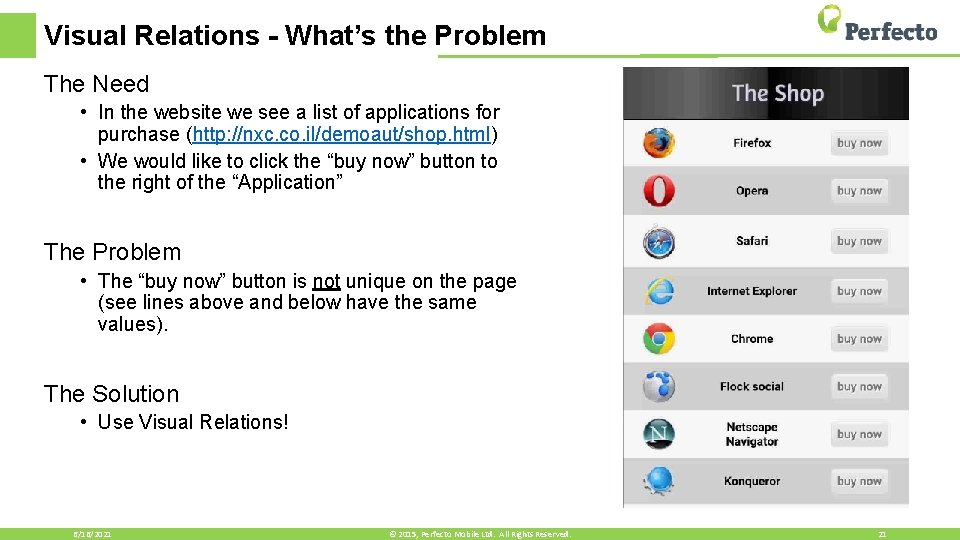Select buy now for Netscape Navigator

coord(859,434)
